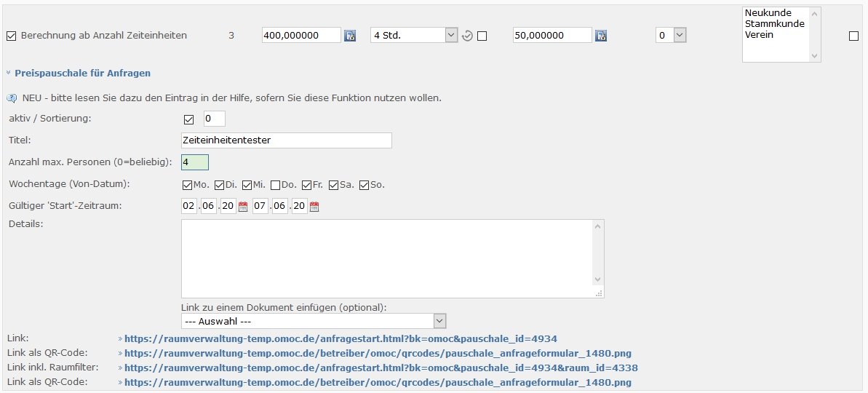Viewport: 868px width, 393px height.
Task: Click arrow icon before Link inkl. Raumfilter URL
Action: 120,368
